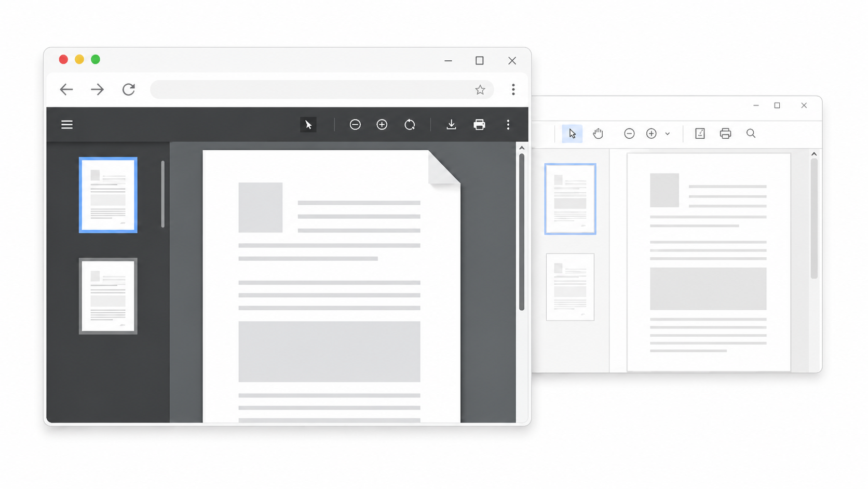Rotate the page in dark viewer
The image size is (868, 489).
(410, 125)
